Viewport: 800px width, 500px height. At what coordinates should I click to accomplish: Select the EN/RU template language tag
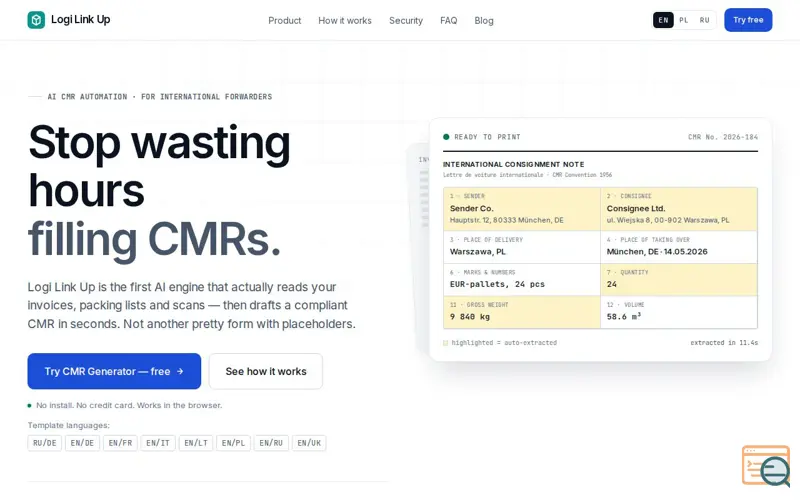271,443
